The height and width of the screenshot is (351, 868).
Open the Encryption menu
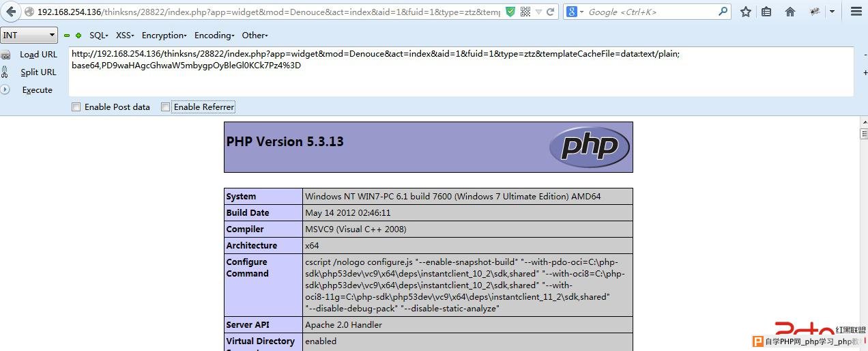(164, 36)
